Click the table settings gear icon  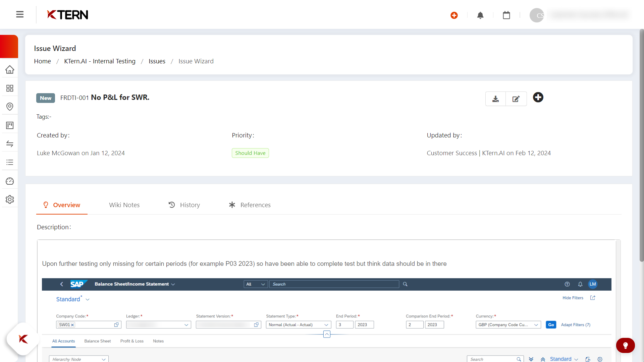click(600, 359)
